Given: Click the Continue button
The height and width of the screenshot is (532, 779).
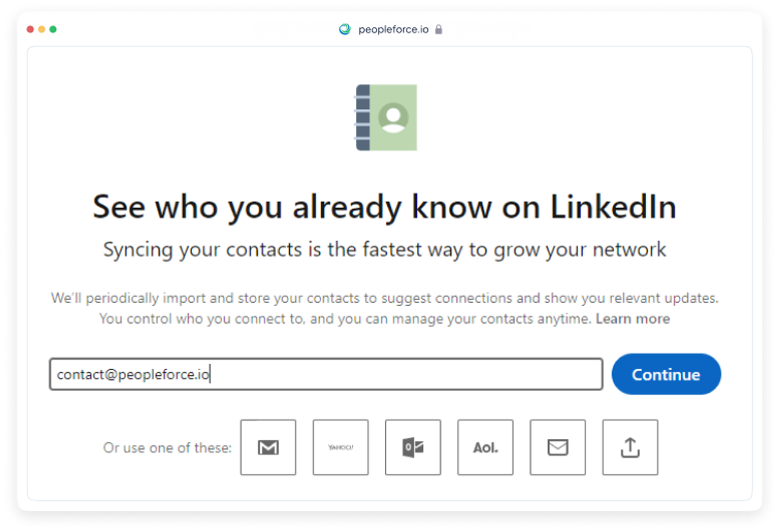Looking at the screenshot, I should (666, 374).
